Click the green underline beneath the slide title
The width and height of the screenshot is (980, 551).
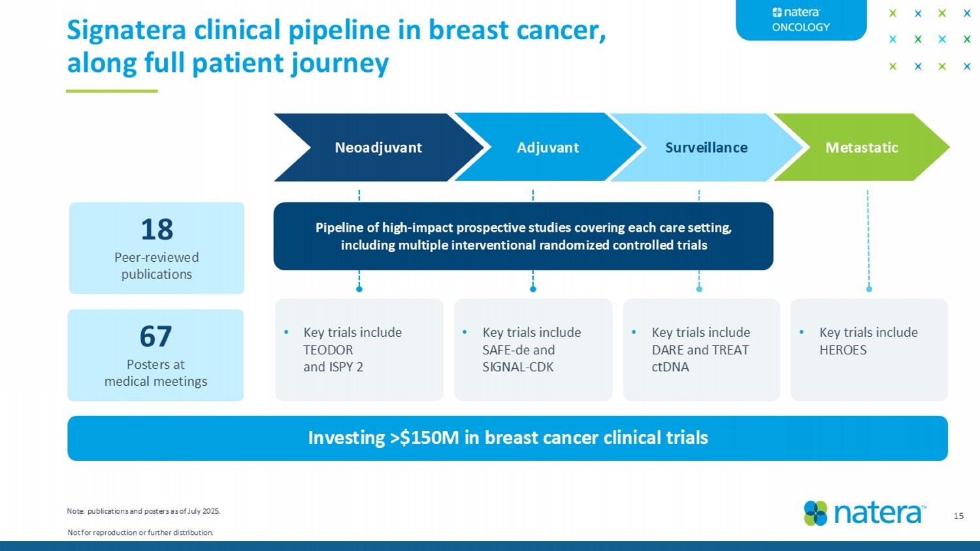[112, 91]
